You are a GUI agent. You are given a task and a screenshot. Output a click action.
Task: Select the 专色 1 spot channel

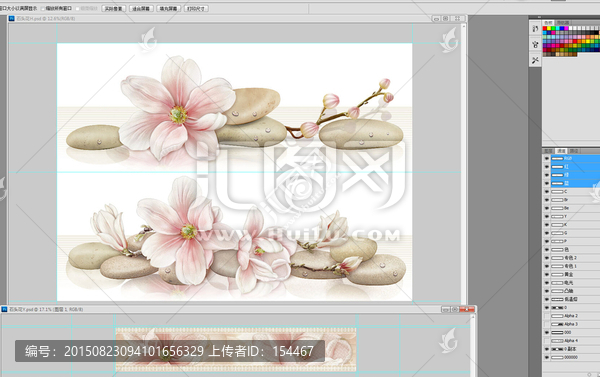point(575,266)
